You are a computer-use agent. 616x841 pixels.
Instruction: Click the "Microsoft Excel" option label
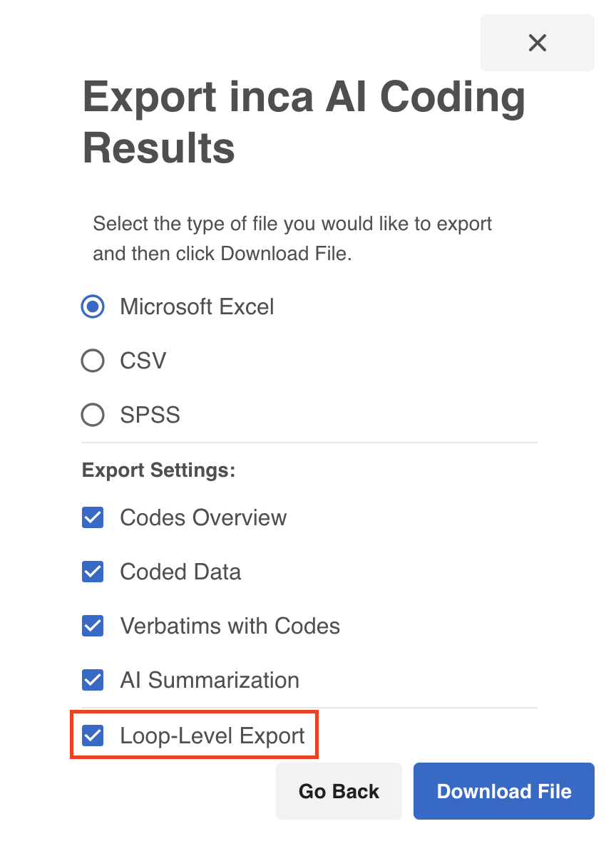197,306
